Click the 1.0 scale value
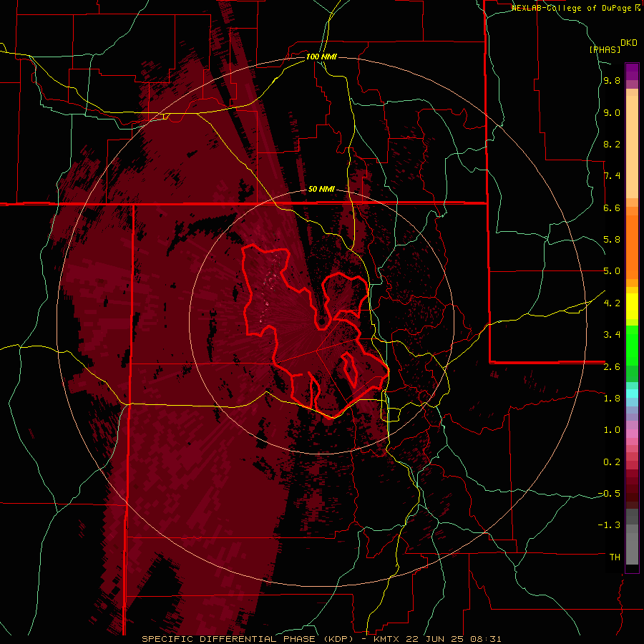Screen dimensions: 644x644 point(612,430)
